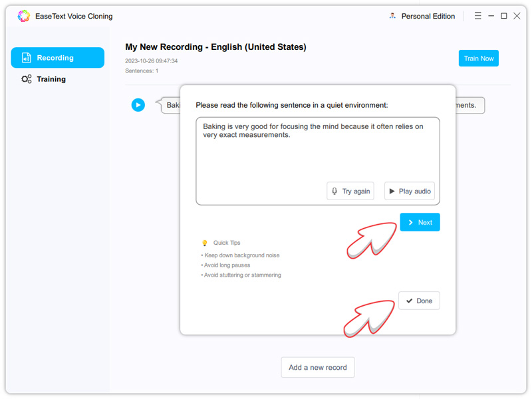Viewport: 532px width, 399px height.
Task: Click tip 'Keep down background noise'
Action: 241,255
